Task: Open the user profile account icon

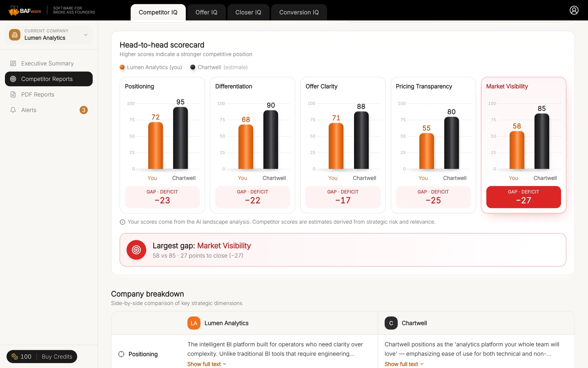Action: tap(574, 10)
